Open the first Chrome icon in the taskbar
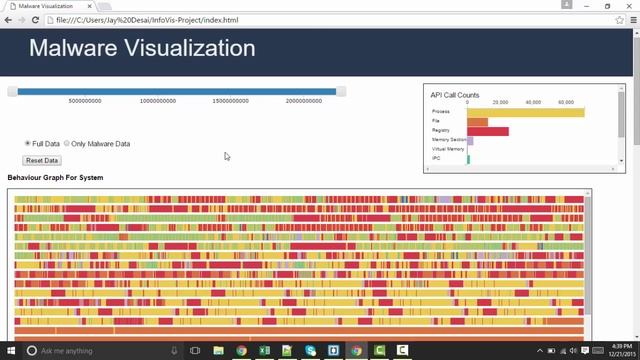This screenshot has width=640, height=360. [241, 351]
